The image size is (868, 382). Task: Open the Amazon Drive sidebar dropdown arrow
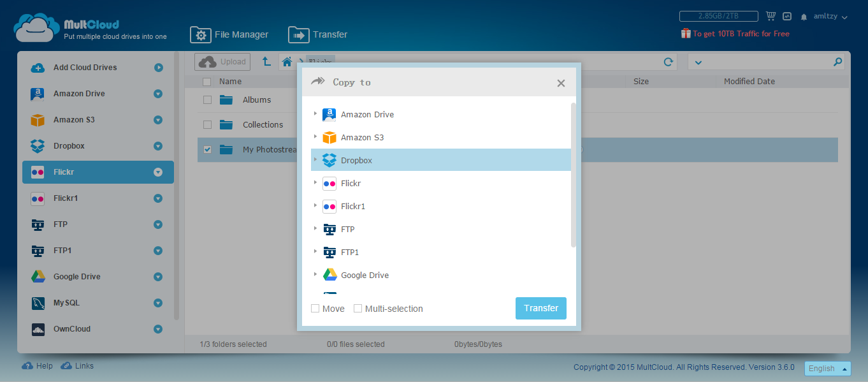pos(158,94)
